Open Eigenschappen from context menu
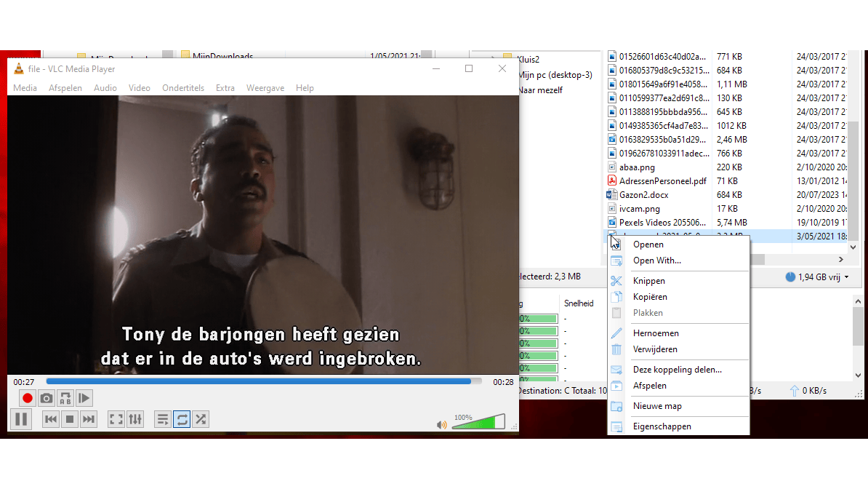868x489 pixels. (x=679, y=426)
